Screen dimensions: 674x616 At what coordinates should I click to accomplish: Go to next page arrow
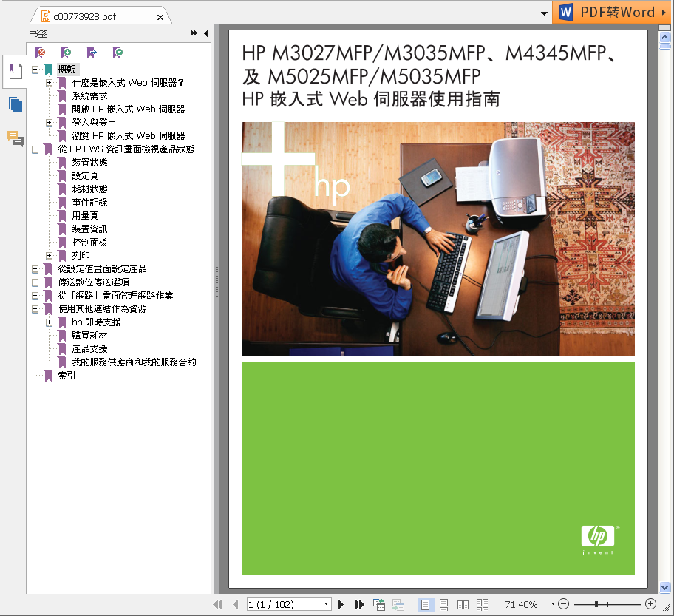341,604
